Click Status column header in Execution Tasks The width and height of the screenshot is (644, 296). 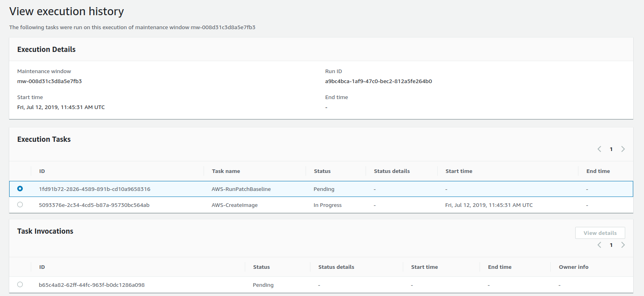(322, 171)
